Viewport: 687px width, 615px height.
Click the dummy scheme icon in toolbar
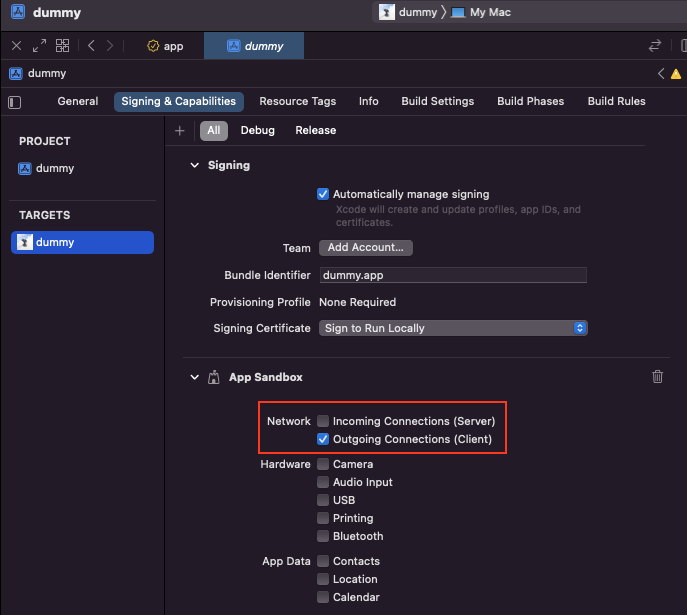[386, 12]
